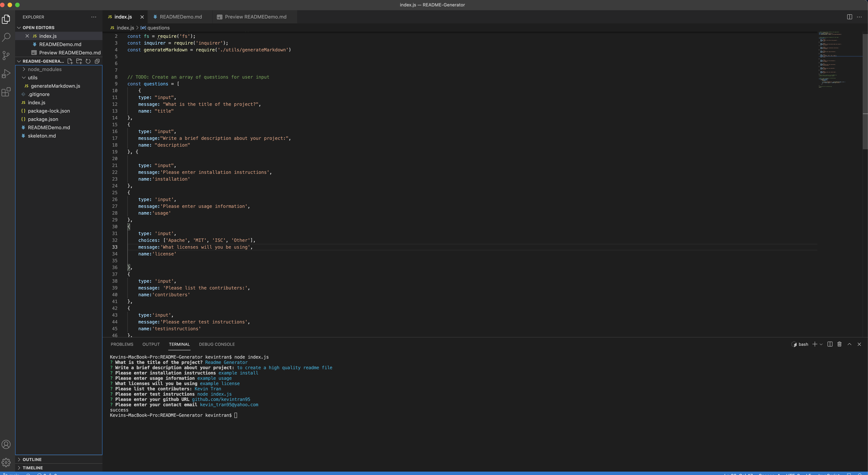868x475 pixels.
Task: Switch to the DEBUG CONSOLE panel tab
Action: coord(217,344)
